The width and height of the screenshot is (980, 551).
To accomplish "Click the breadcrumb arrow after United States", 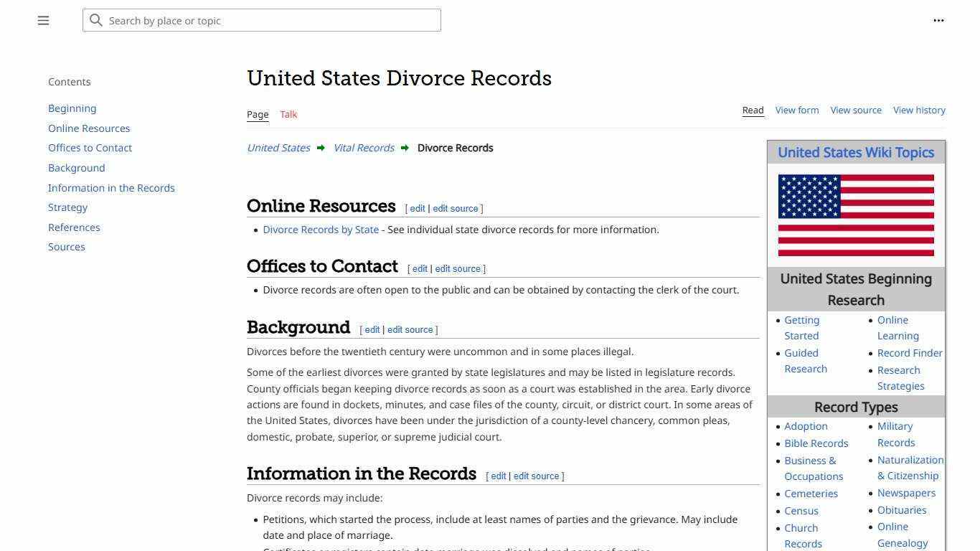I will (x=321, y=148).
